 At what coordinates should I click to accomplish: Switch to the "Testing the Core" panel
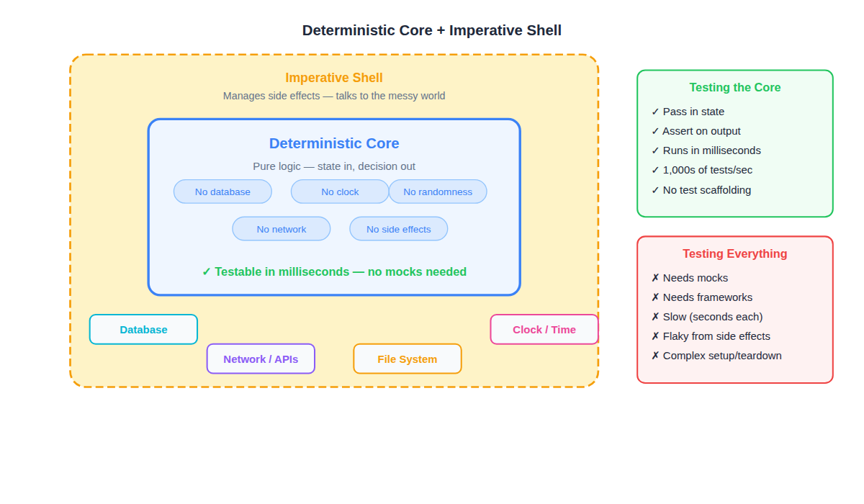point(734,87)
